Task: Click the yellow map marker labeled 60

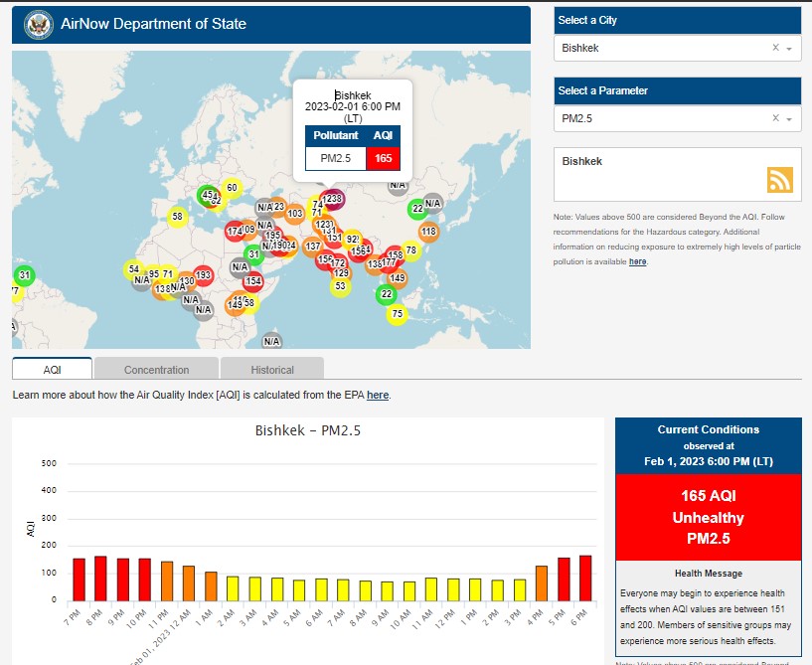Action: [x=232, y=188]
